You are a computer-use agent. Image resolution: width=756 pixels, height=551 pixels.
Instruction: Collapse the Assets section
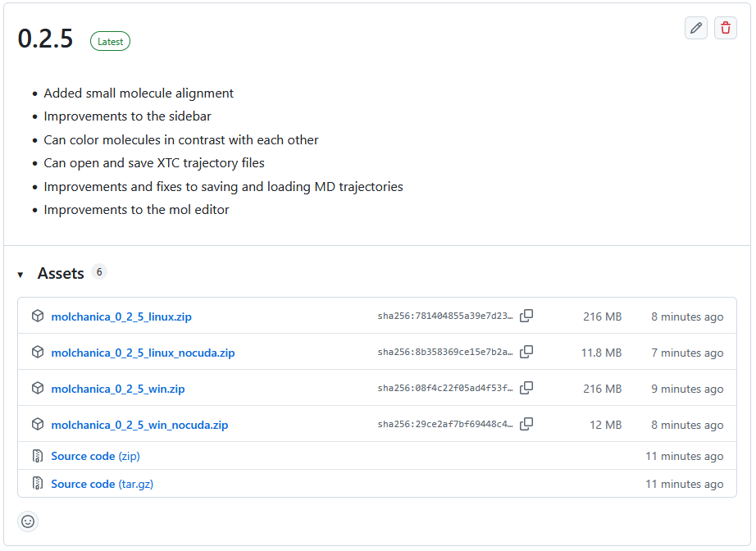[x=20, y=272]
